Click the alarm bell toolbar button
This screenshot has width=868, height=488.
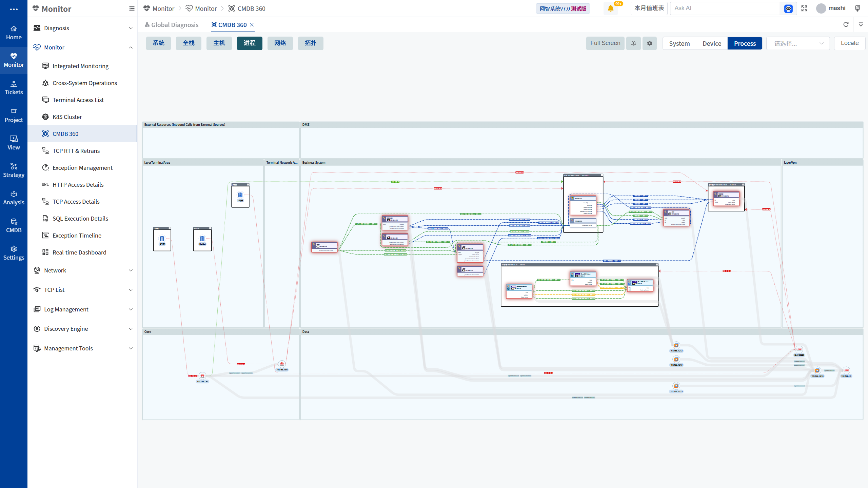(x=633, y=43)
